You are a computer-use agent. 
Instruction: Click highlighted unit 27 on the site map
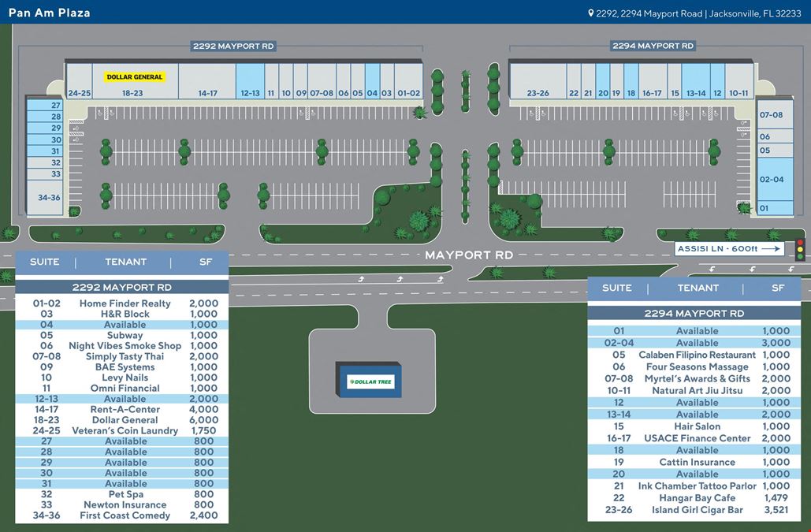45,105
